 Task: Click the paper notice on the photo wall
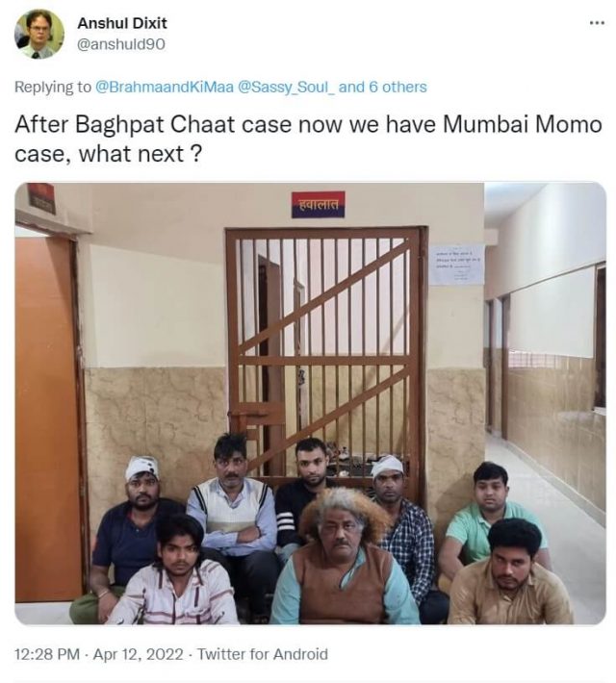456,266
